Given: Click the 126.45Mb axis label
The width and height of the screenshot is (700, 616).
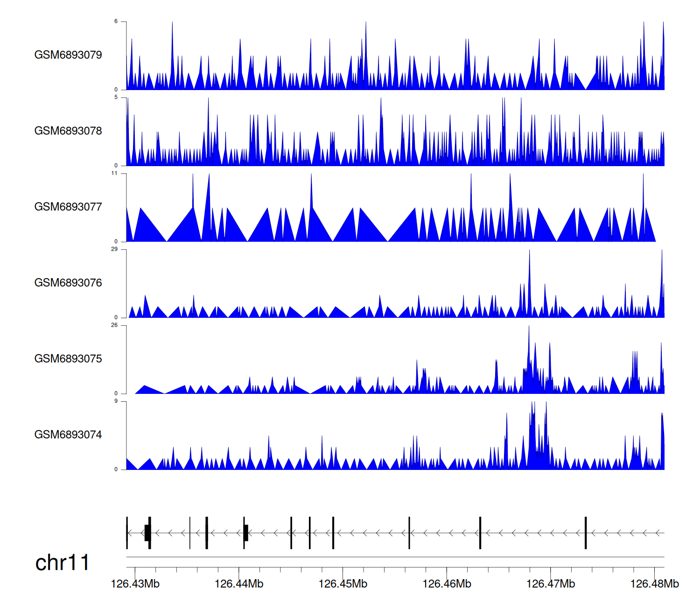Looking at the screenshot, I should 343,584.
